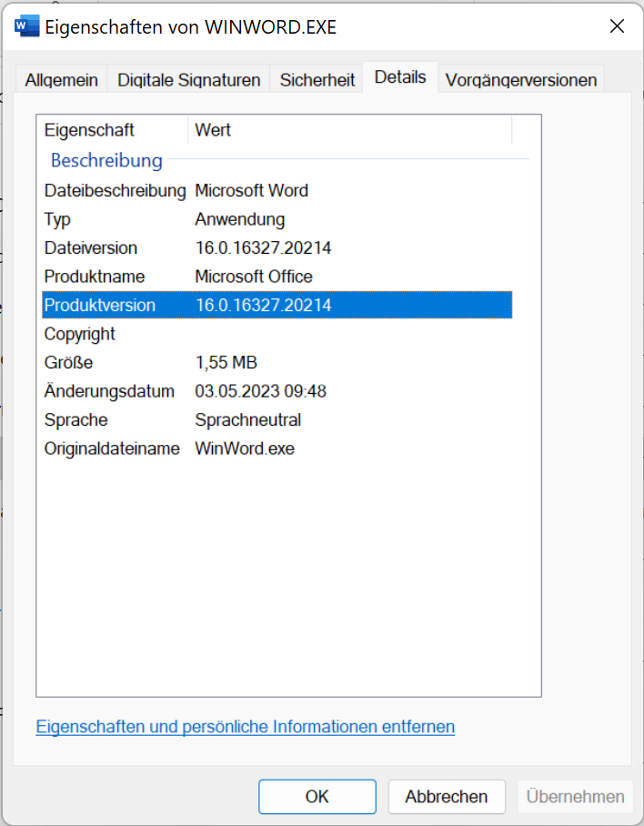Select the Sprache property label

(x=75, y=420)
